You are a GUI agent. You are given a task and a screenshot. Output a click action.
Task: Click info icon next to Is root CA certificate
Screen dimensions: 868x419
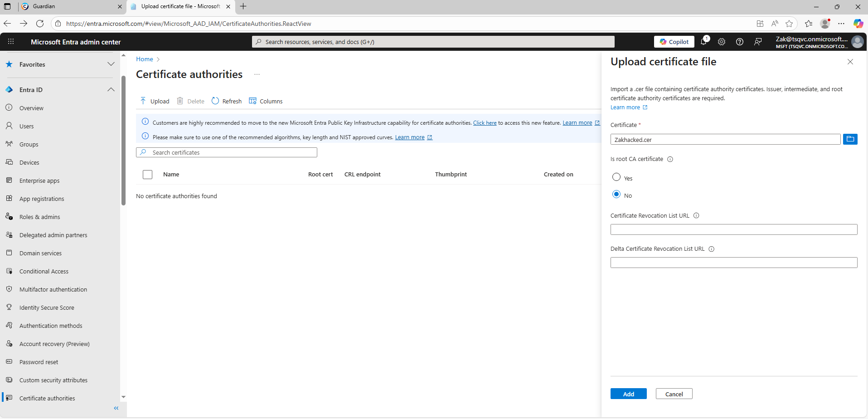(x=670, y=159)
